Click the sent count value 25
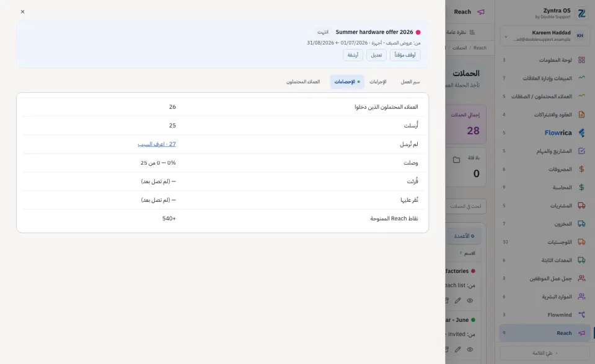The height and width of the screenshot is (364, 595). (172, 126)
